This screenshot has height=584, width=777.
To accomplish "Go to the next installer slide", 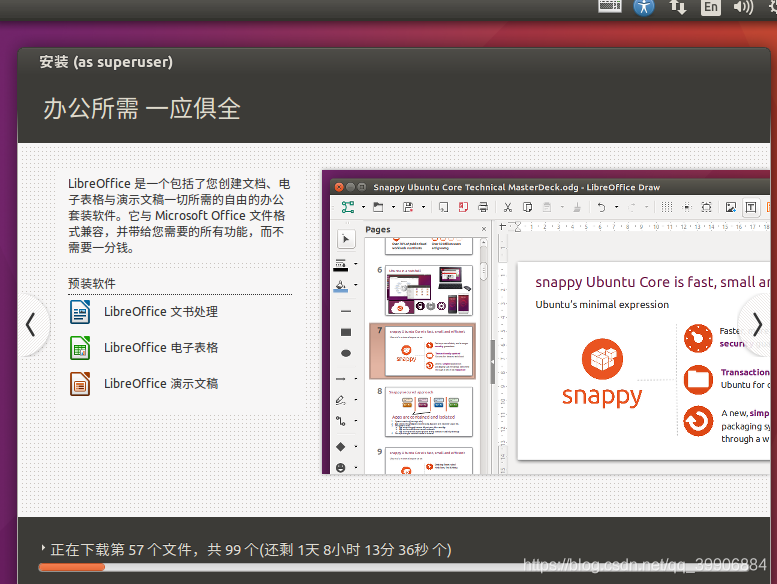I will 757,325.
